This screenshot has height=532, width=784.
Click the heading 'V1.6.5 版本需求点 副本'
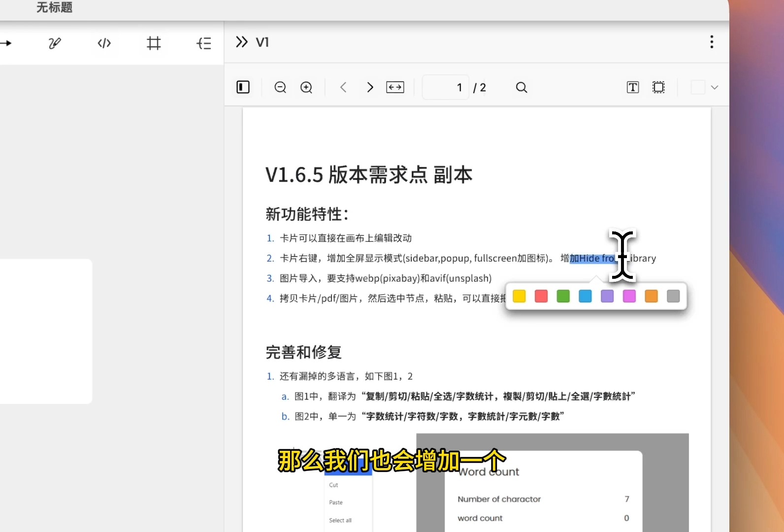coord(369,175)
